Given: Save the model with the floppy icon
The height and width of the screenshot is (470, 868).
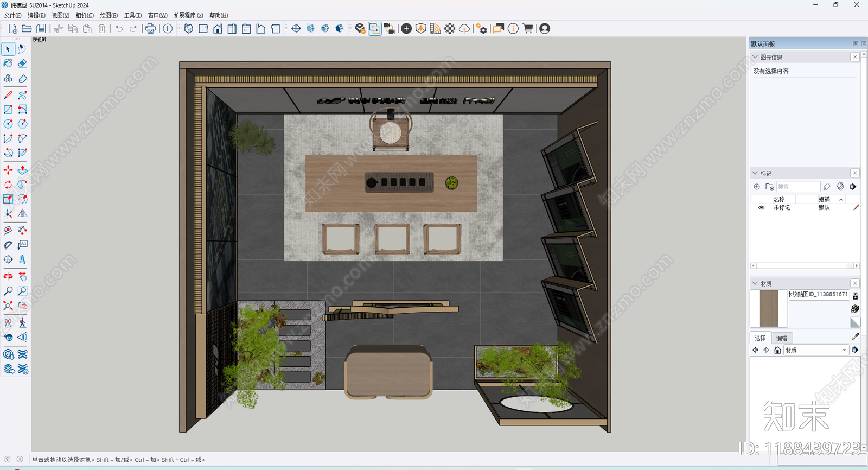Looking at the screenshot, I should pos(41,29).
